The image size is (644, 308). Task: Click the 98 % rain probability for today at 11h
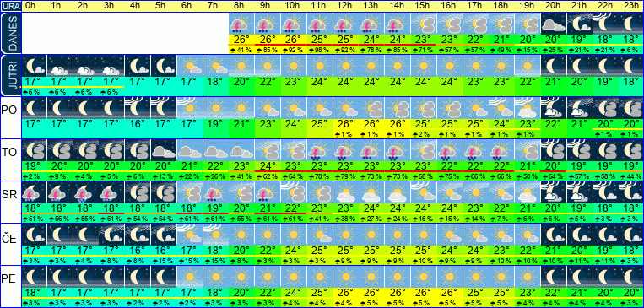[x=320, y=50]
